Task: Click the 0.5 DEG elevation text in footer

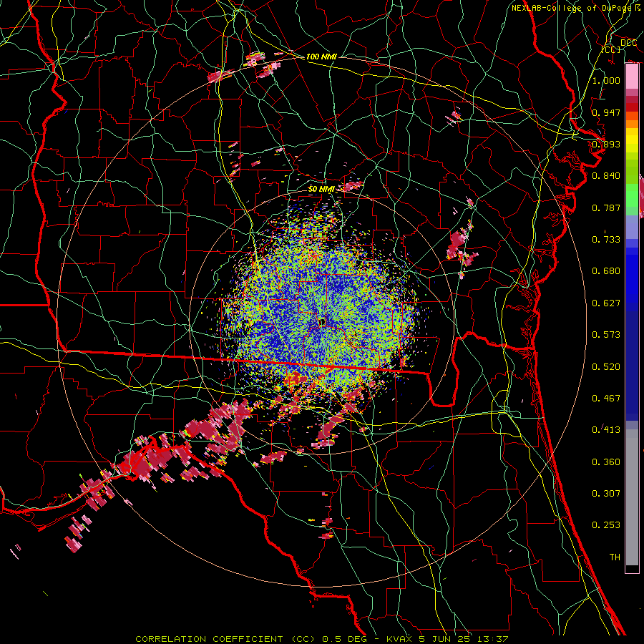Action: (345, 639)
